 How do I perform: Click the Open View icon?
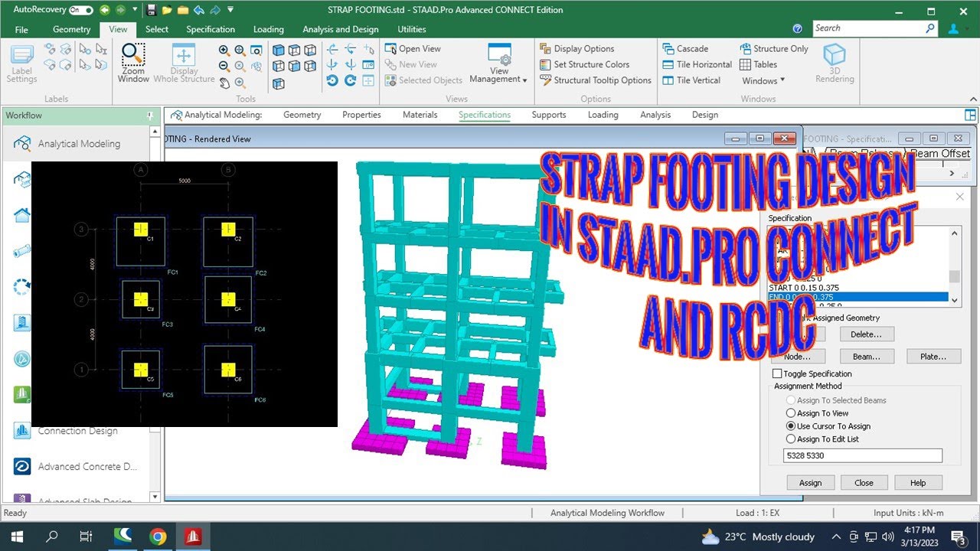pyautogui.click(x=390, y=49)
